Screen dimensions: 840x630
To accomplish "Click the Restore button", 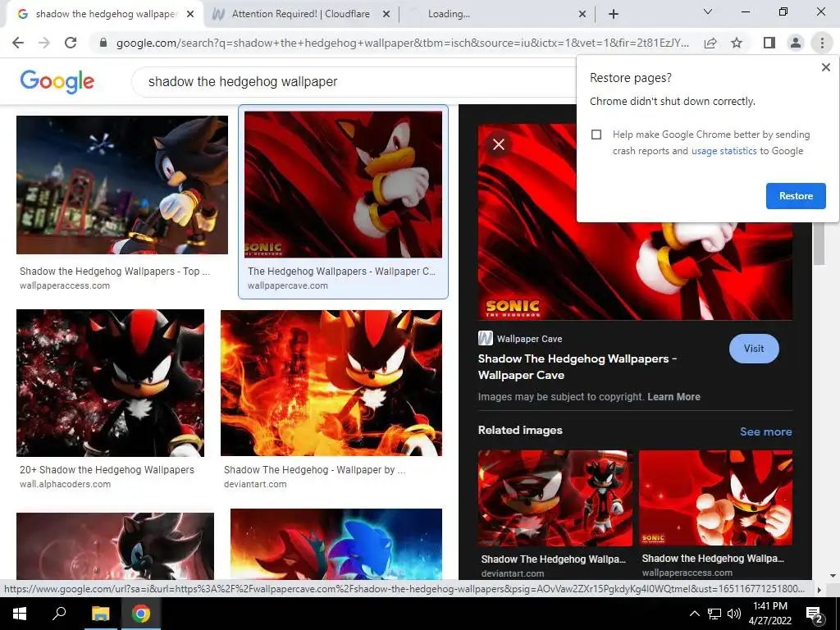I will pyautogui.click(x=796, y=196).
